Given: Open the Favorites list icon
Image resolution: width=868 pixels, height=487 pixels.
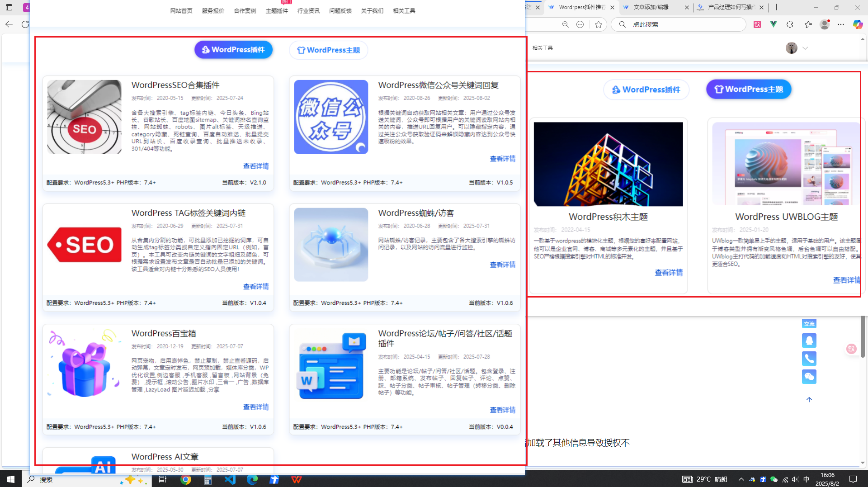Looking at the screenshot, I should [x=808, y=24].
